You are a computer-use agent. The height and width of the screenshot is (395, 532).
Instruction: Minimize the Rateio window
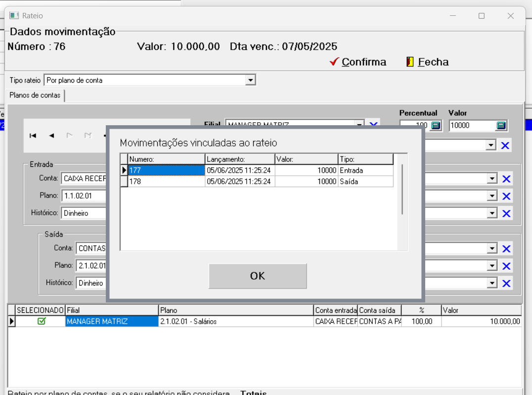452,16
